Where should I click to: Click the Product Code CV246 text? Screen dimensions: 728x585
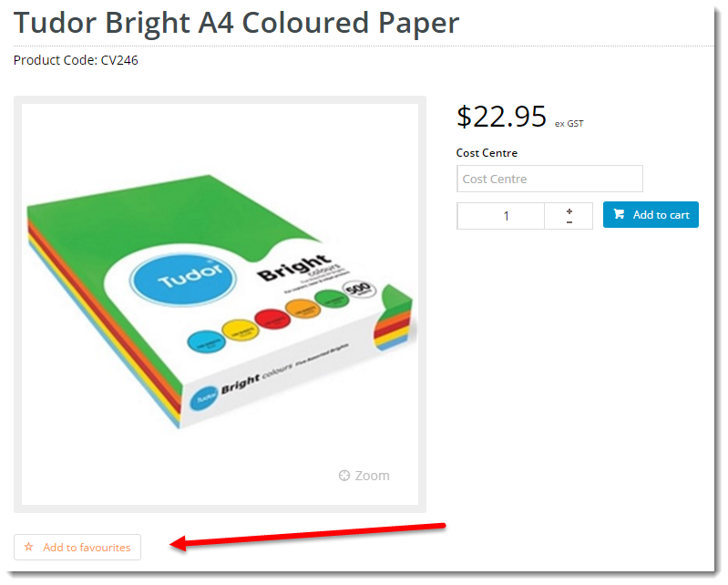[x=76, y=60]
